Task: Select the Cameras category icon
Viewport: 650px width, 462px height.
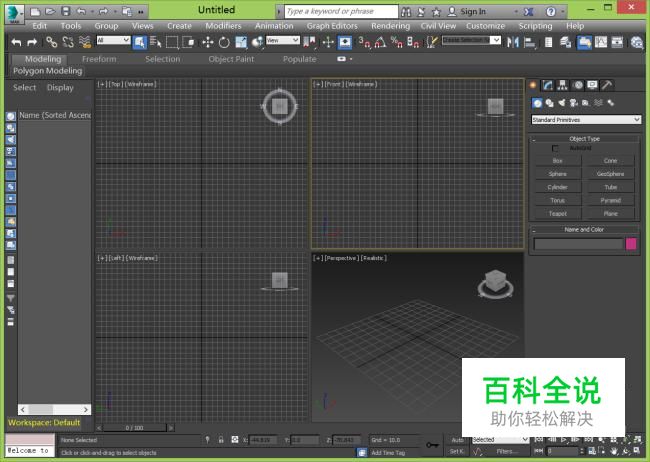Action: point(573,103)
